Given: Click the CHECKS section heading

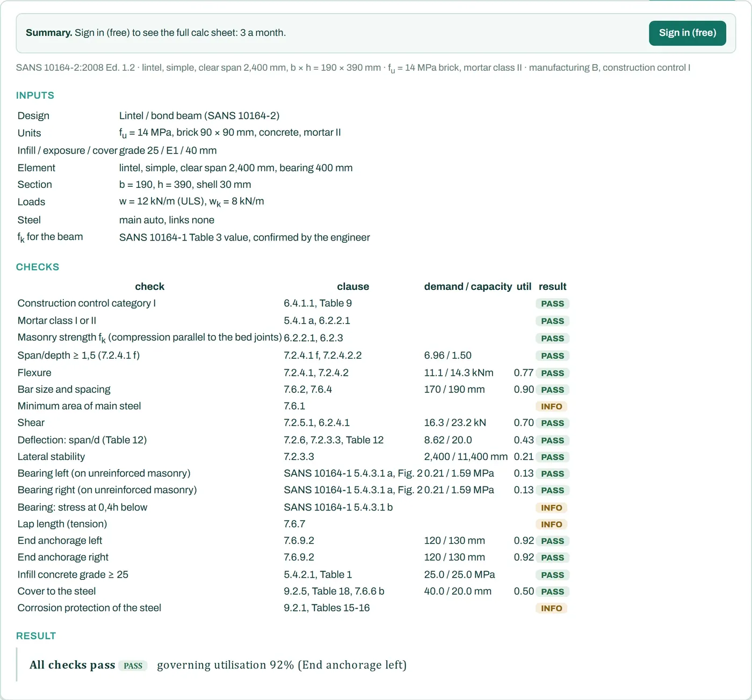Looking at the screenshot, I should 38,267.
